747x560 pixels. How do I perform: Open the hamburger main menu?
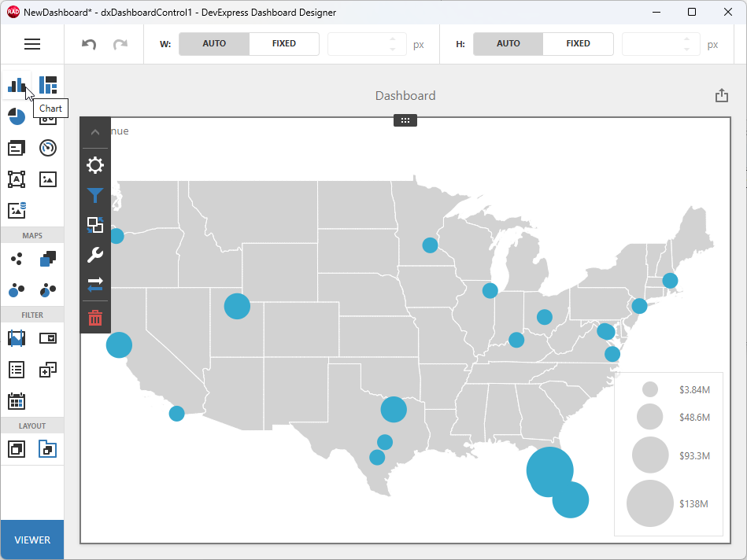[32, 43]
